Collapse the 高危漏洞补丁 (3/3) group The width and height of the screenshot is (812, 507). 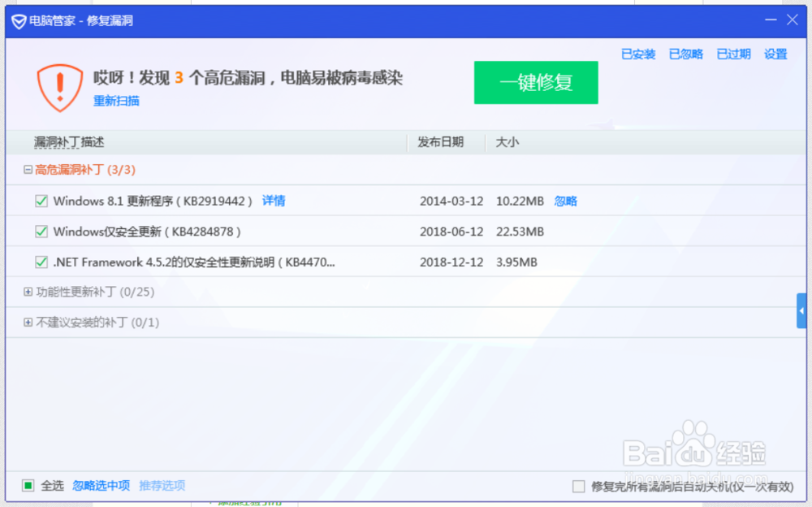28,170
